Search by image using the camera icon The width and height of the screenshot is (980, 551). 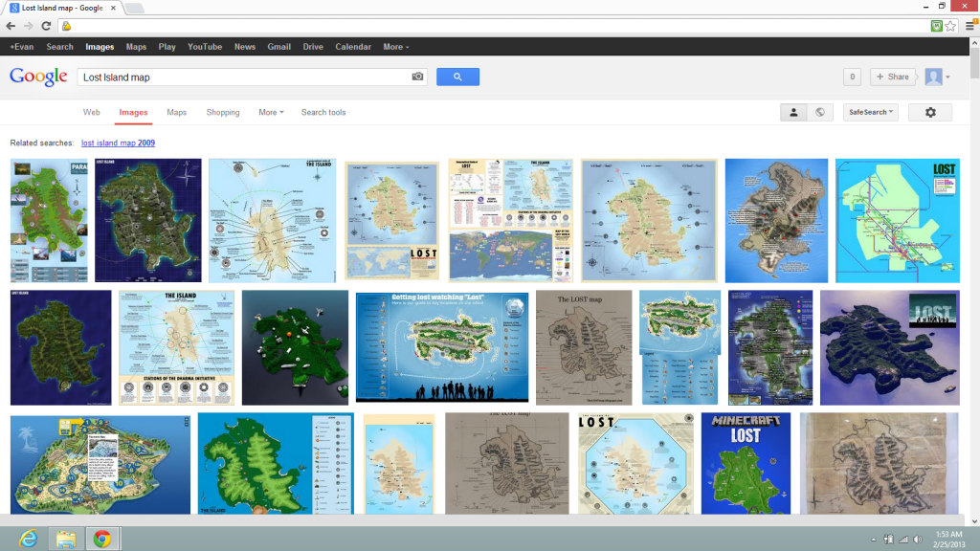click(417, 77)
